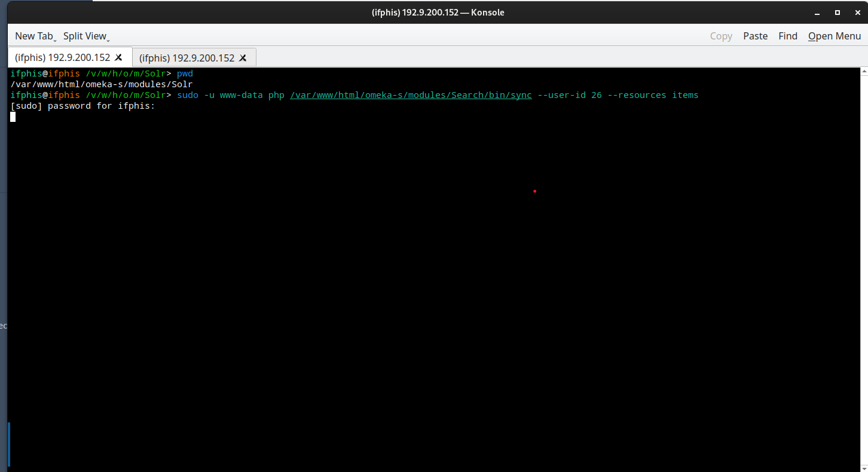Click the terminal's vertical scrollbar track
The image size is (868, 472).
click(x=864, y=269)
